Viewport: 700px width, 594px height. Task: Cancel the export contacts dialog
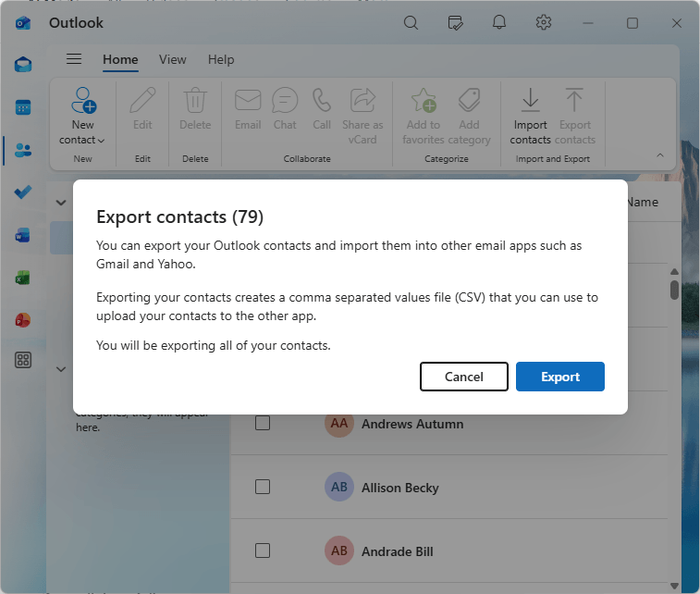coord(464,377)
